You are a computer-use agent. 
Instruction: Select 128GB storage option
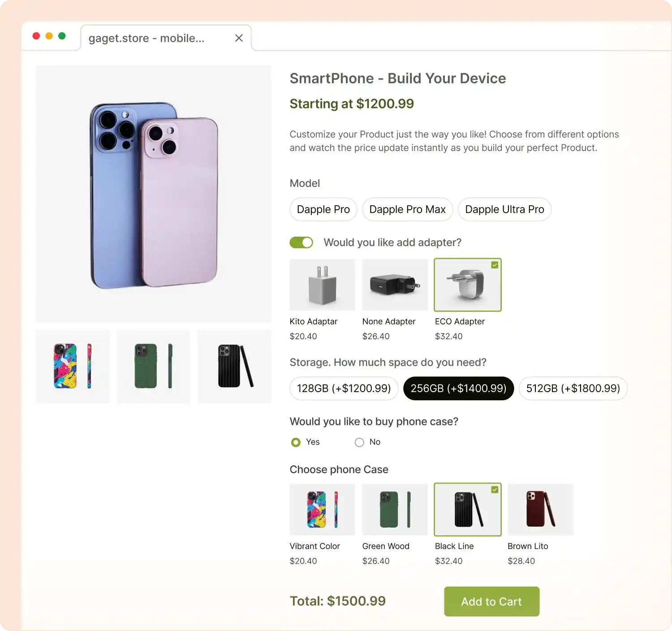[344, 389]
